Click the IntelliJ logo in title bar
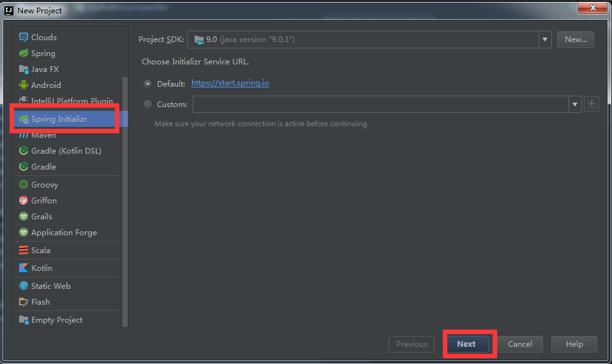 8,11
